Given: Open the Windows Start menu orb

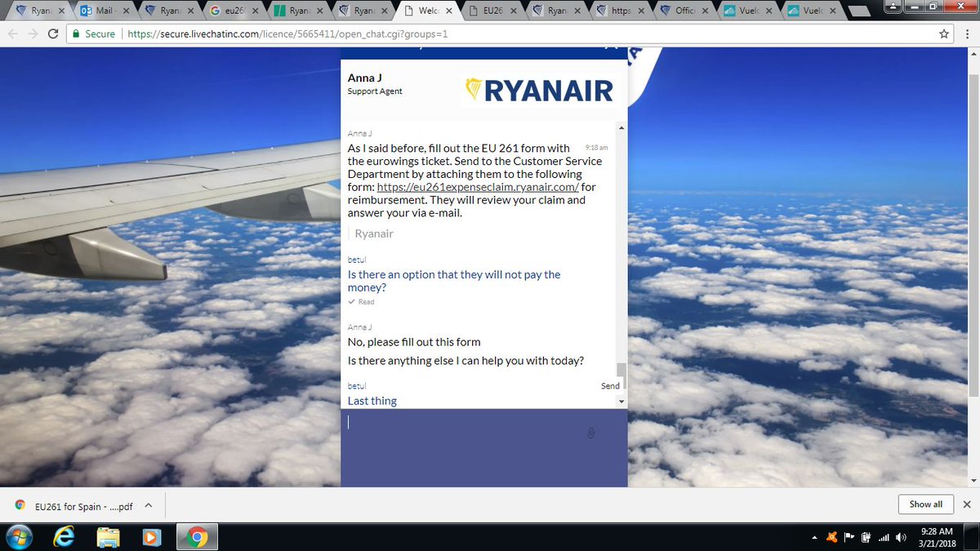Looking at the screenshot, I should coord(18,537).
